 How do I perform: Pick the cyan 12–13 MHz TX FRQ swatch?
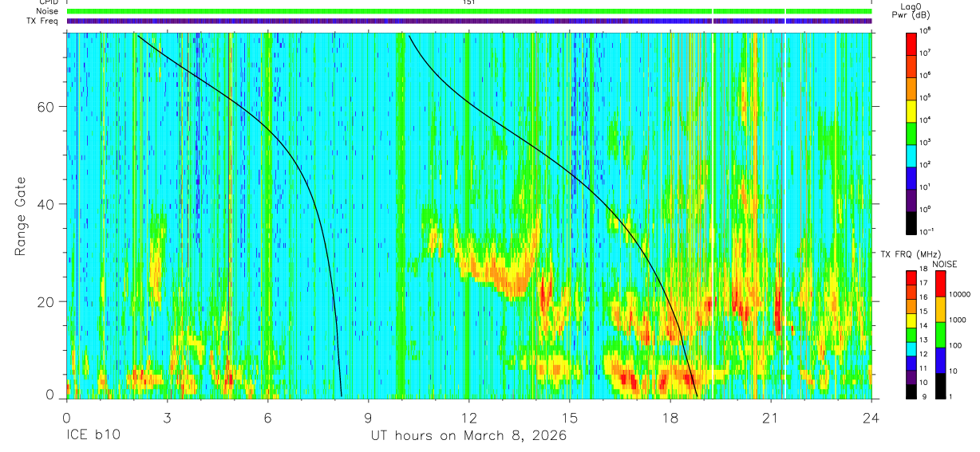pyautogui.click(x=911, y=348)
